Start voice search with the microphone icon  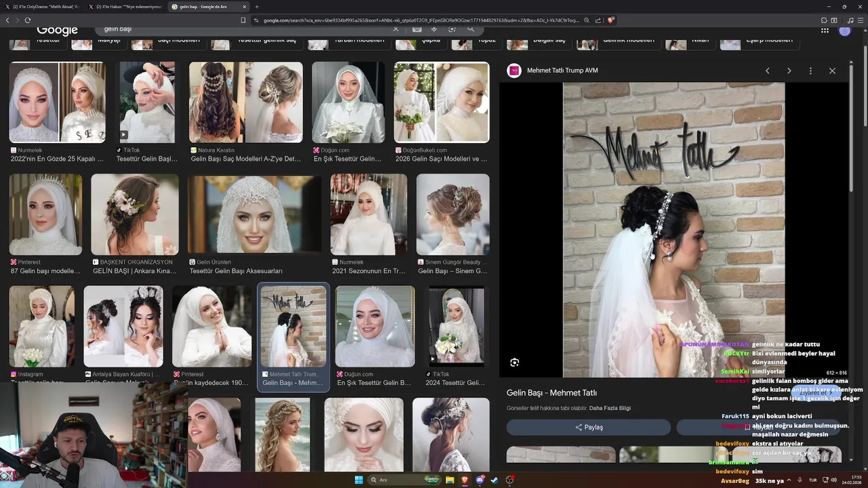click(x=434, y=29)
